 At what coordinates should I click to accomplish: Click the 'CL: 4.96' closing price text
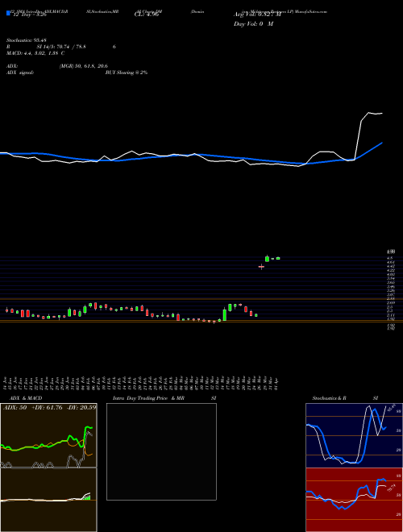pyautogui.click(x=147, y=15)
